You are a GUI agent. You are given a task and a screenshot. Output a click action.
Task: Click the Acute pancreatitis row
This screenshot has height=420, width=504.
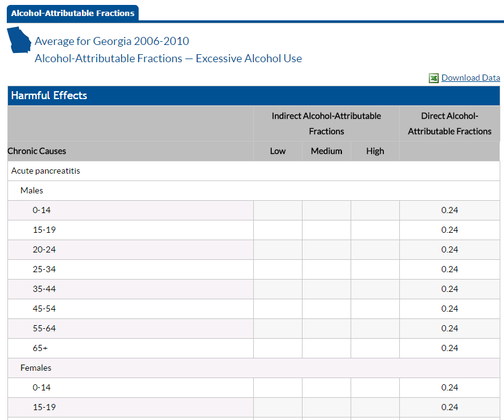tap(254, 171)
